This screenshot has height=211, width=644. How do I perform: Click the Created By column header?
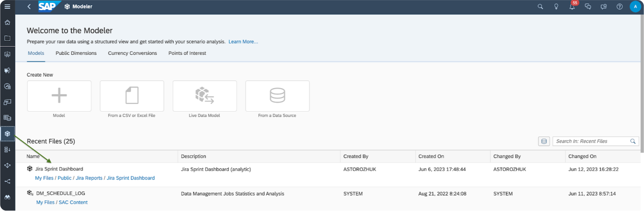356,156
